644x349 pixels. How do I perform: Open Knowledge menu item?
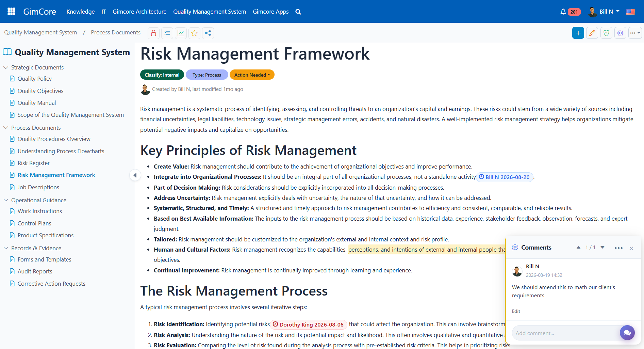[81, 12]
